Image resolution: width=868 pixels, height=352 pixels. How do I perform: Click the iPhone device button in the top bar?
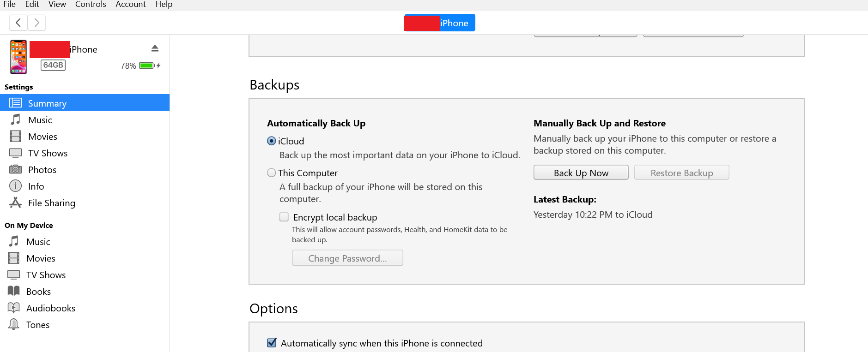coord(439,23)
